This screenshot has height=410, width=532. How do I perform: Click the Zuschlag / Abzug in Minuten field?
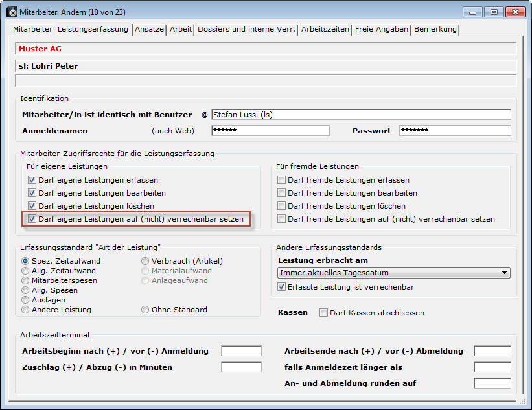pyautogui.click(x=241, y=367)
